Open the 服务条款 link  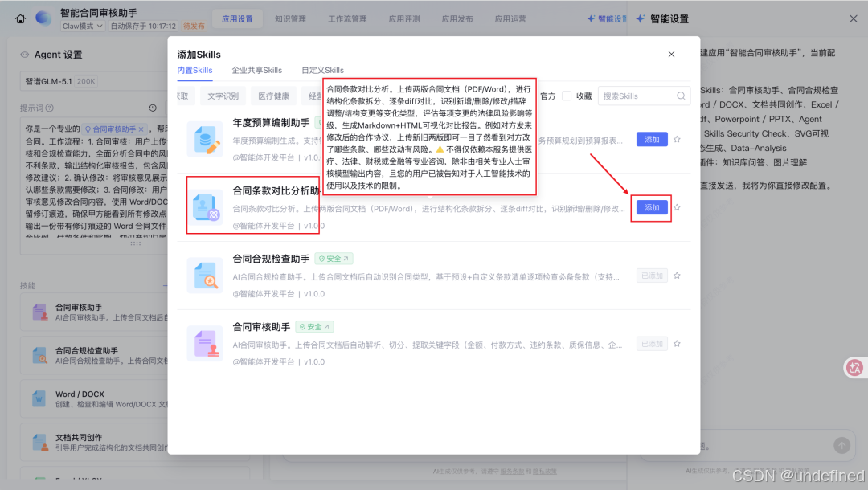[x=511, y=472]
